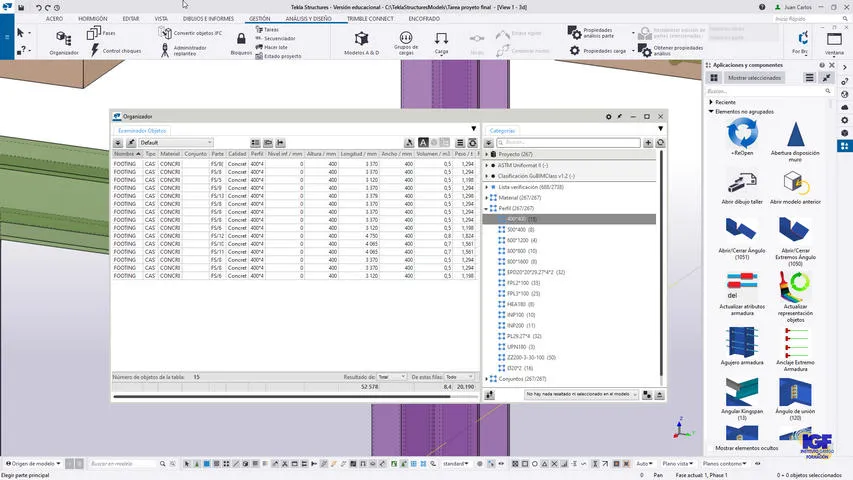853x480 pixels.
Task: Collapse the Perfil (267/267) category
Action: pos(487,208)
